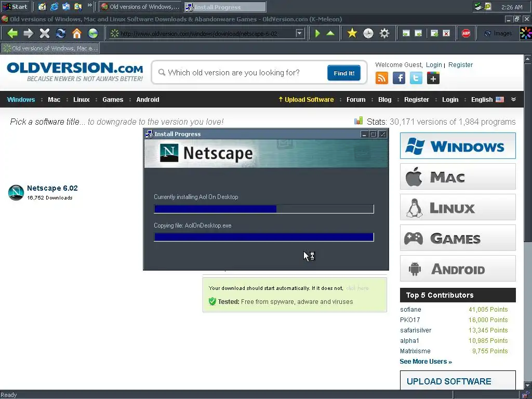Open History with the clock icon

368,33
